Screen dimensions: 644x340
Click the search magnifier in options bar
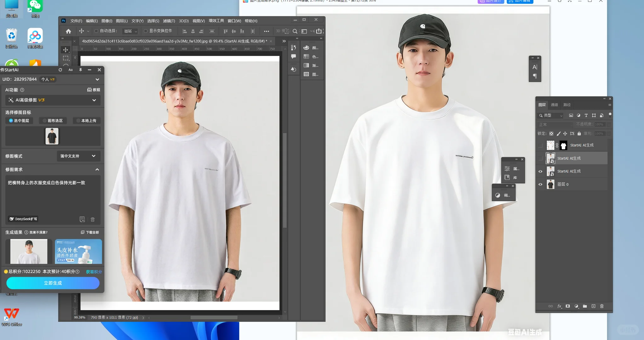(x=295, y=31)
